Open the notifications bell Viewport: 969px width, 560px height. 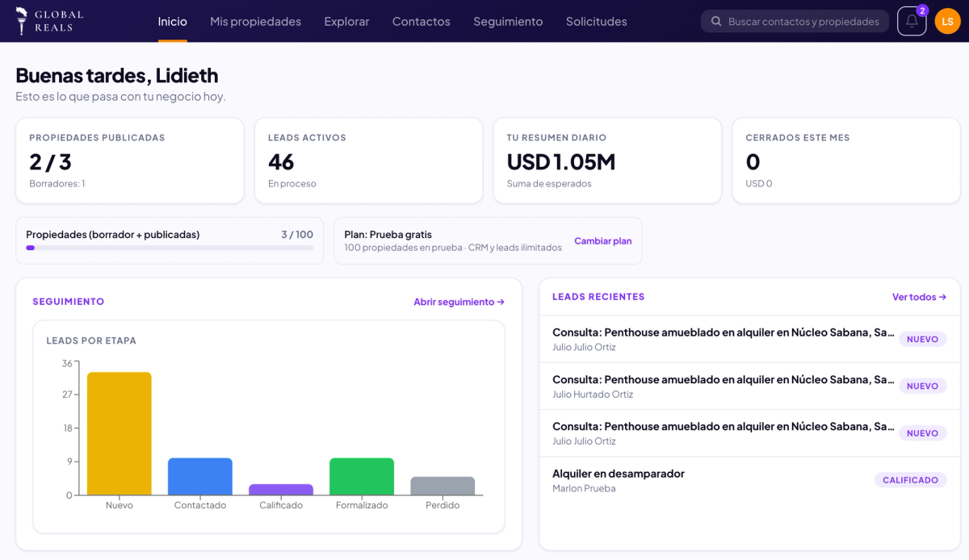point(912,21)
